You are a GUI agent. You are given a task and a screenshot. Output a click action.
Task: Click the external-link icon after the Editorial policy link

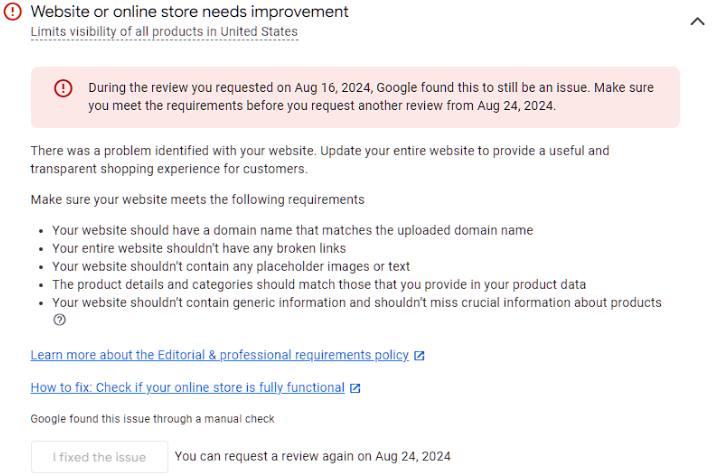pos(419,356)
